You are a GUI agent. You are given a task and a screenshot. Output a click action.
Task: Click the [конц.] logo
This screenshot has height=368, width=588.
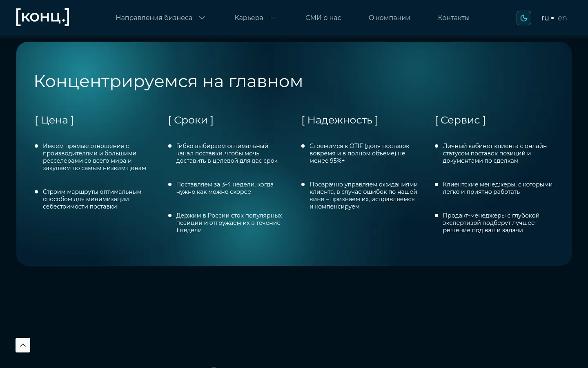(x=42, y=17)
